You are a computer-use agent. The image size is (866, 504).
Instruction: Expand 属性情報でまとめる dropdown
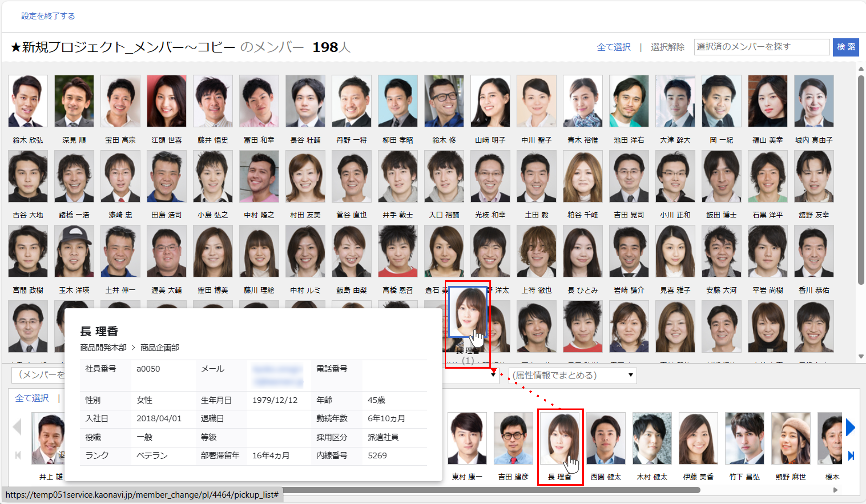pos(572,375)
